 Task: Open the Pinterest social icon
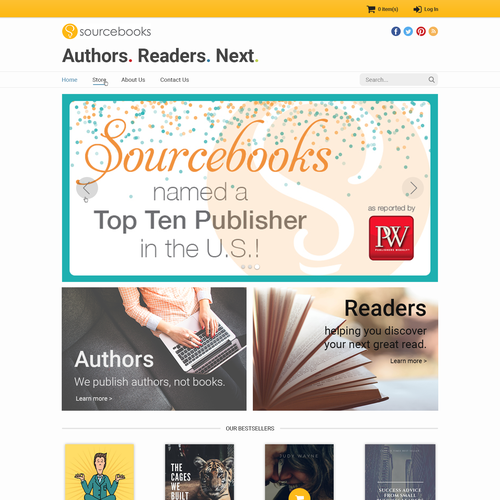421,31
